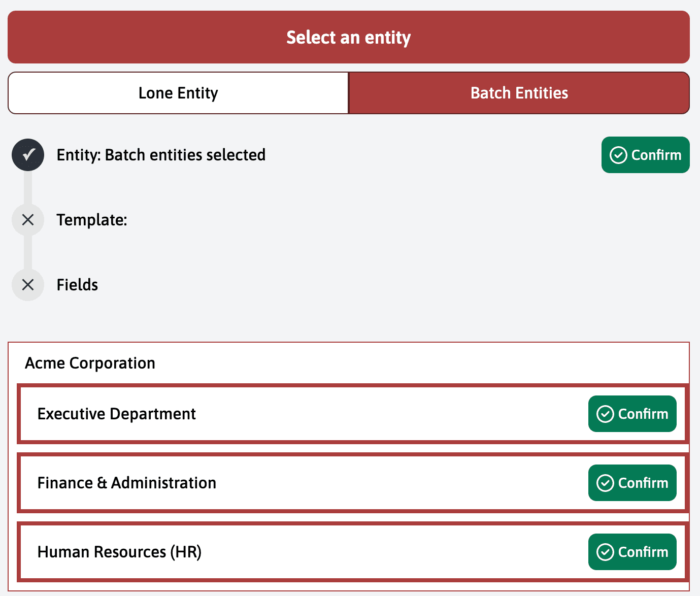This screenshot has height=596, width=700.
Task: Click the Acme Corporation group heading
Action: click(x=90, y=363)
